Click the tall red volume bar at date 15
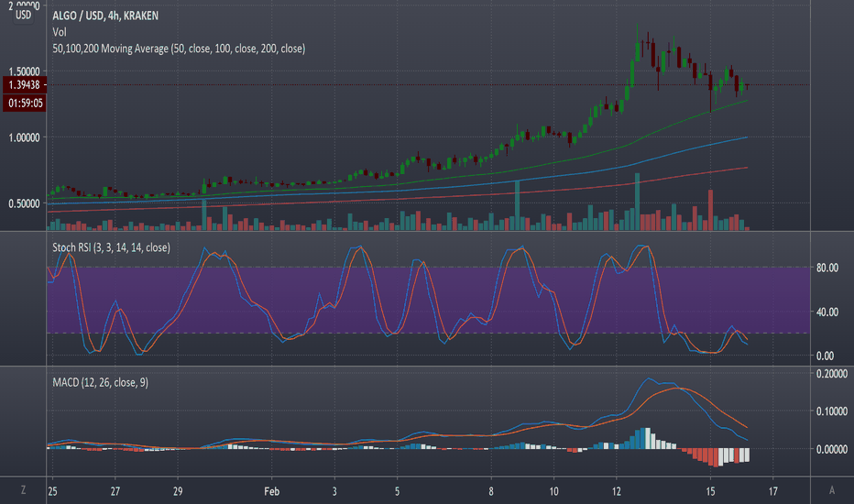This screenshot has width=854, height=504. coord(710,210)
